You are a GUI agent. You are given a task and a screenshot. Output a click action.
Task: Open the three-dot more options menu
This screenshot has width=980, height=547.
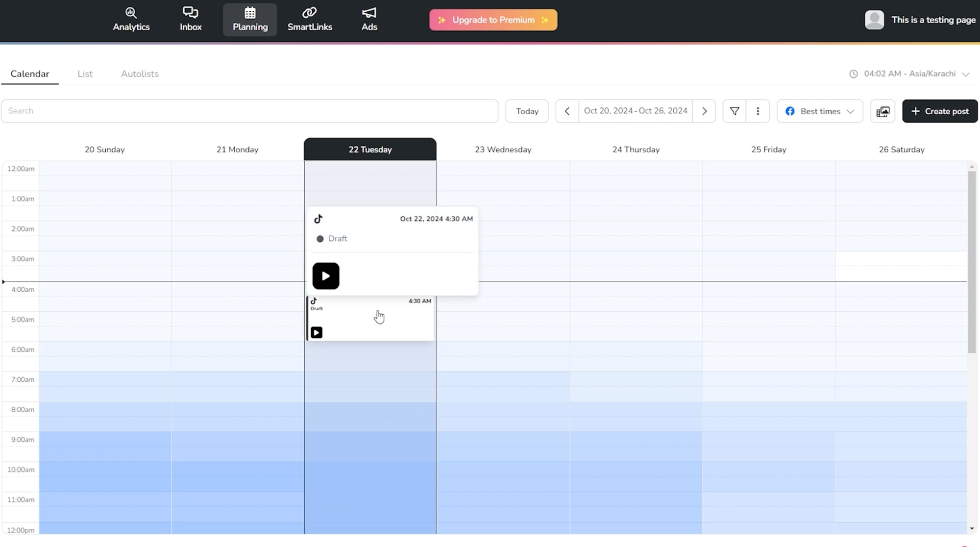758,111
